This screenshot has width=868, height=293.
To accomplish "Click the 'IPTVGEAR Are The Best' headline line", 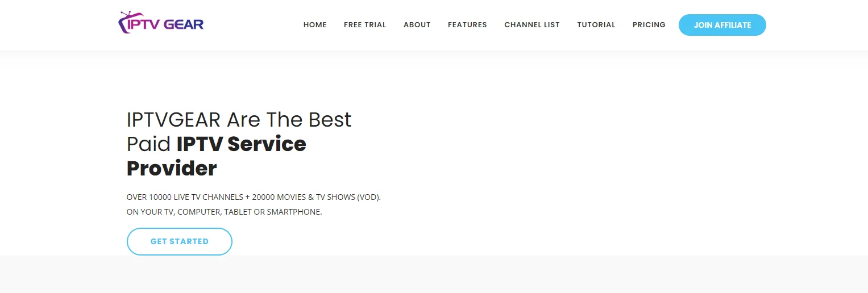I will tap(239, 120).
